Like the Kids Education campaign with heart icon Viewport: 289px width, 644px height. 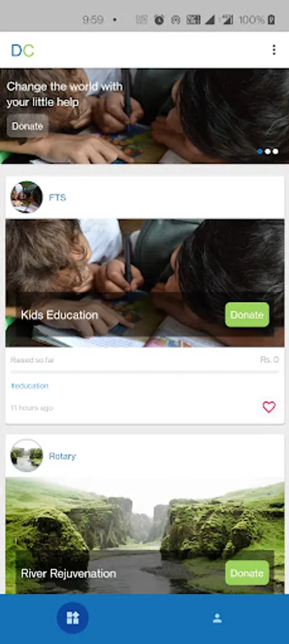(269, 407)
